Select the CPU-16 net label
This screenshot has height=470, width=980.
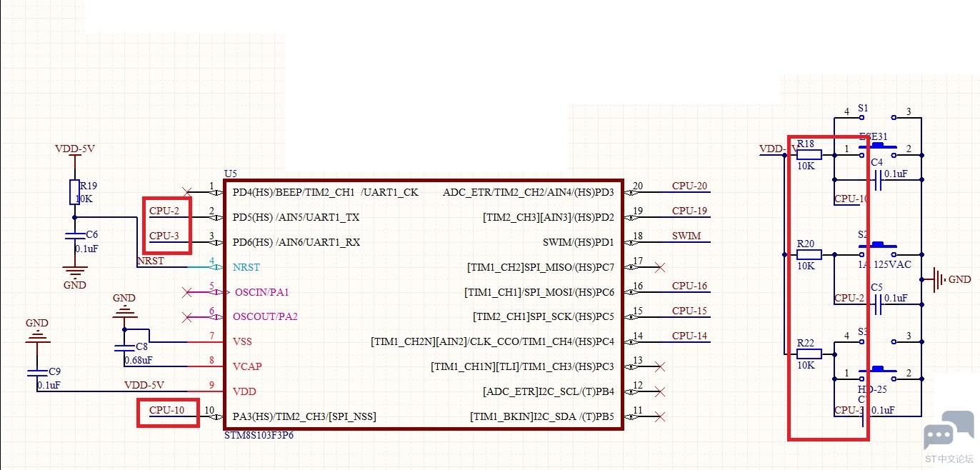coord(689,286)
